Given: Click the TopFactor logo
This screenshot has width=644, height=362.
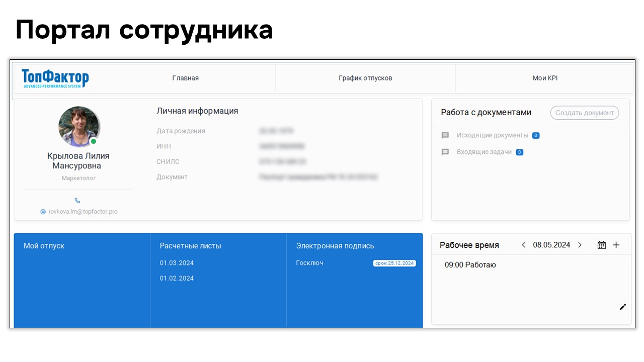Looking at the screenshot, I should click(x=55, y=78).
